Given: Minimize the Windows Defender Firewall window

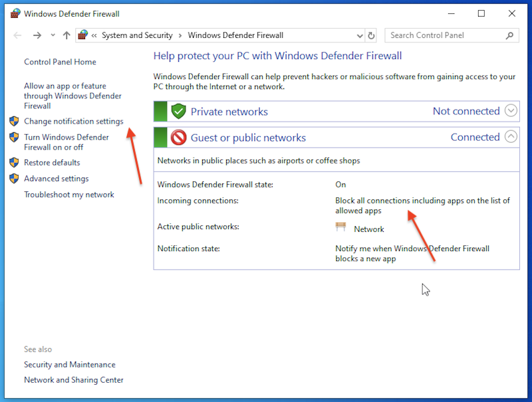Looking at the screenshot, I should [x=451, y=13].
